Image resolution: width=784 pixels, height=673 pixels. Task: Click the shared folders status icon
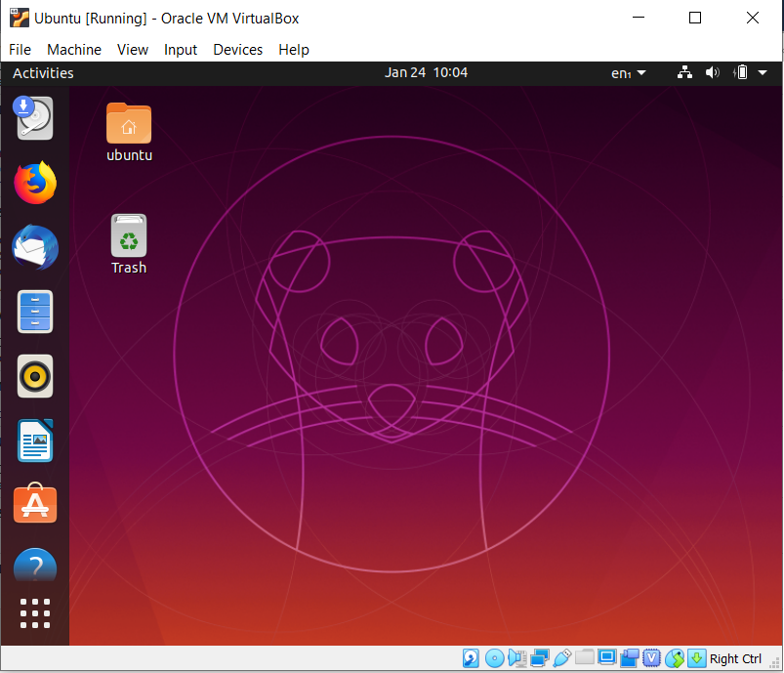[585, 656]
